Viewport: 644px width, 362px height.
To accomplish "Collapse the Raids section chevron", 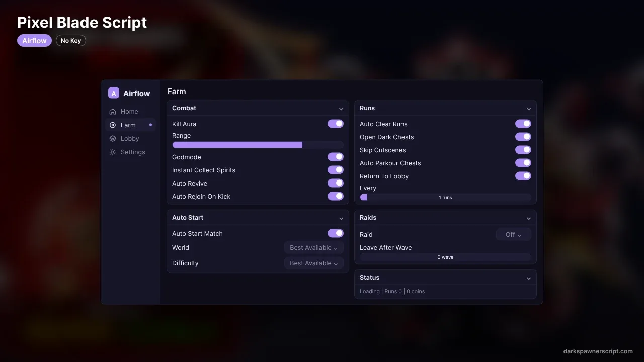I will coord(529,218).
